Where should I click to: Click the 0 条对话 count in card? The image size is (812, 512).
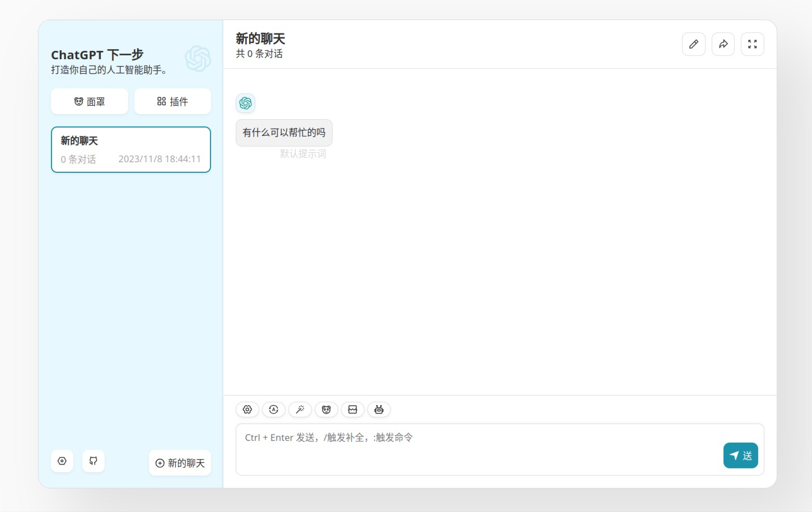point(78,159)
